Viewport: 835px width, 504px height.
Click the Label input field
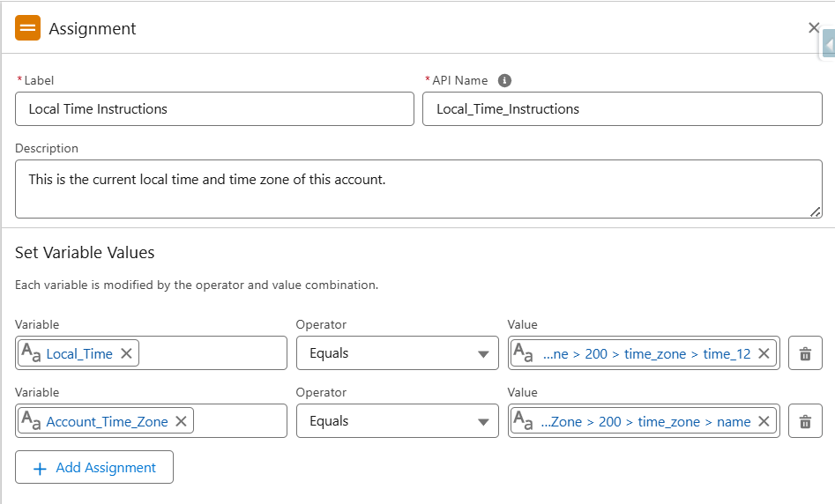pyautogui.click(x=214, y=109)
